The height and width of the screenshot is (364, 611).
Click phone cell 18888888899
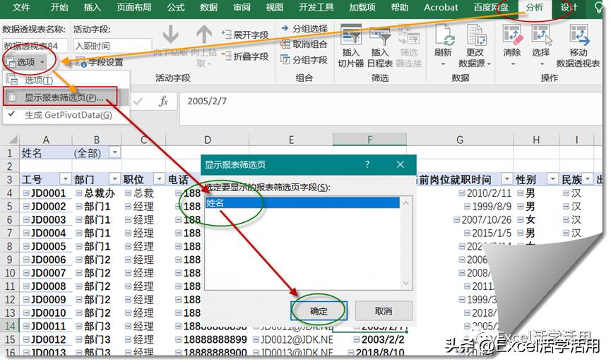(x=208, y=339)
